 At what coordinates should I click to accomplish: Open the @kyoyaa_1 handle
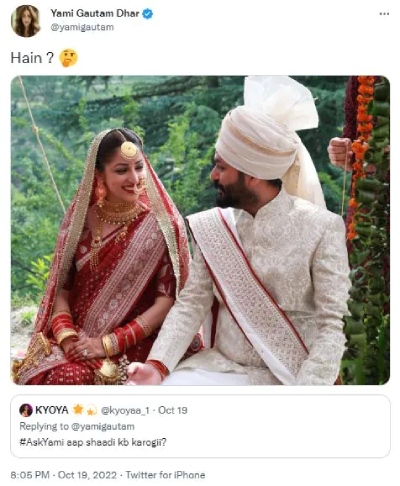tap(125, 410)
